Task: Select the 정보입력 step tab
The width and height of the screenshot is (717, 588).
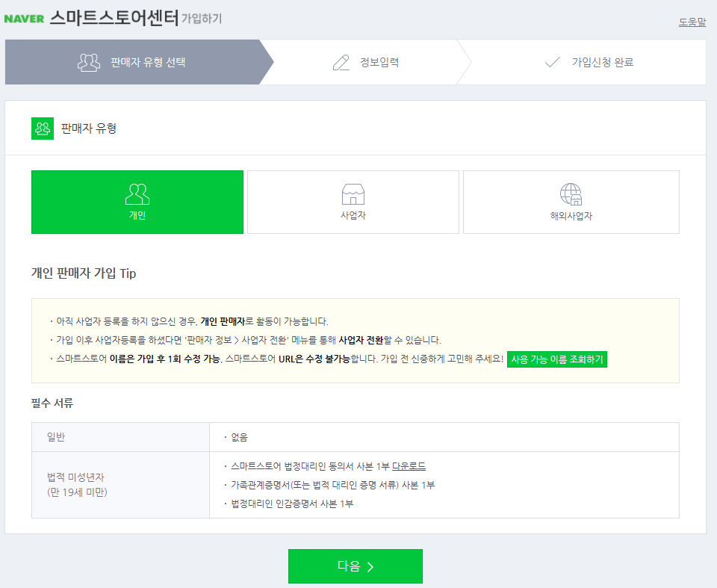Action: (x=366, y=62)
